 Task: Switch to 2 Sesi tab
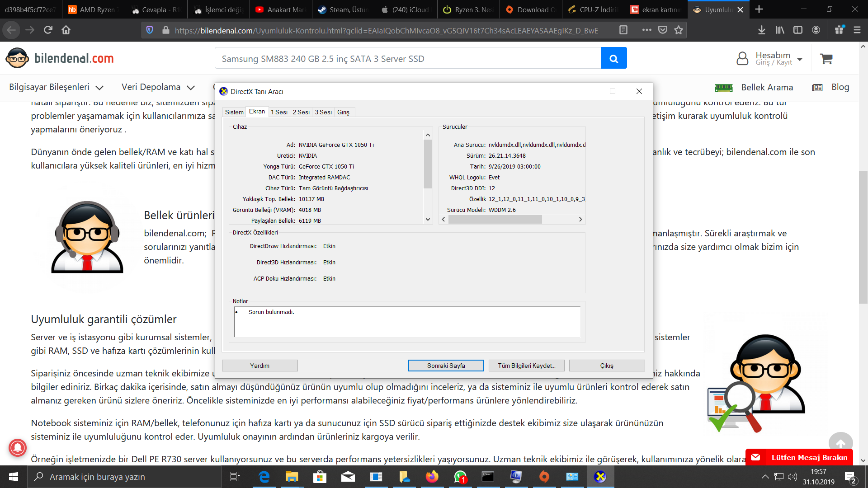tap(301, 112)
